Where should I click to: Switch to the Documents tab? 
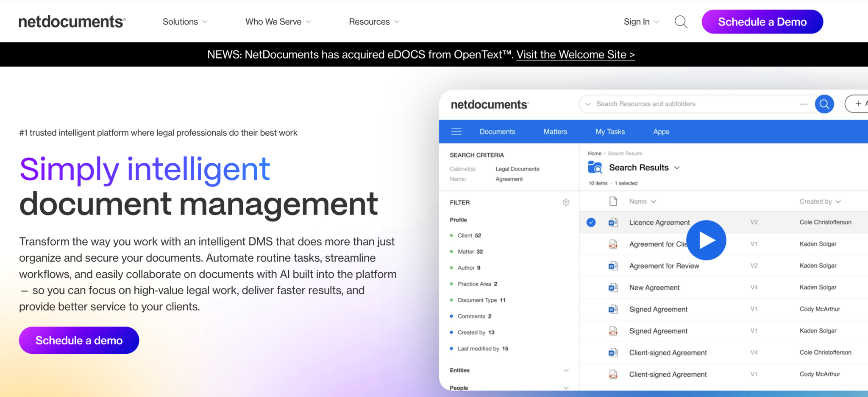497,132
